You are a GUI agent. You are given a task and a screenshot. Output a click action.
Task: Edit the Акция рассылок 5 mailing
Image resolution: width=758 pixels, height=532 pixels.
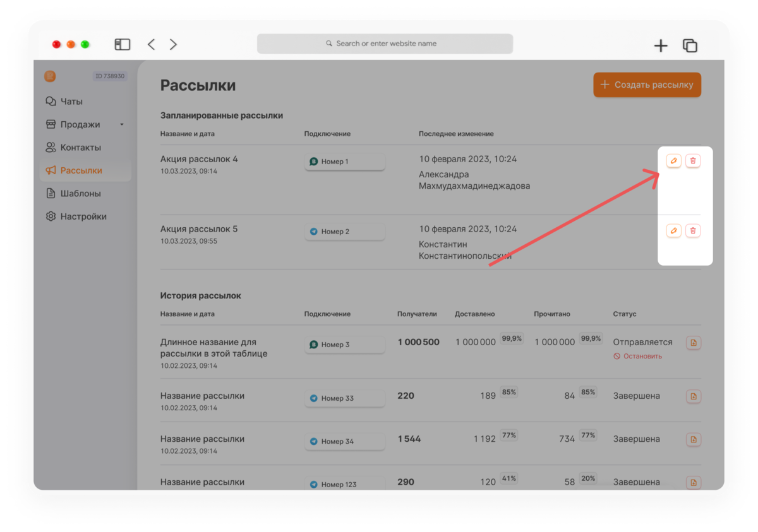tap(673, 231)
